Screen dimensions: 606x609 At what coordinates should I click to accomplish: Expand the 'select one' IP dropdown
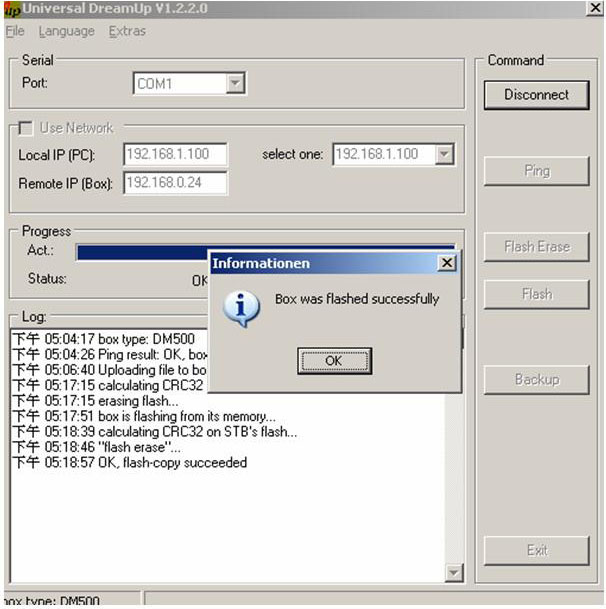[x=444, y=155]
